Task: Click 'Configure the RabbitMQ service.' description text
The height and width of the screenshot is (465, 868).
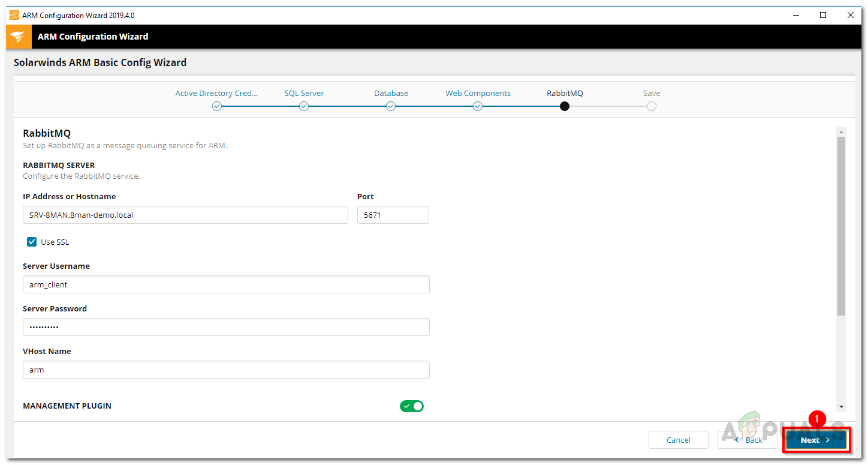Action: pos(82,176)
